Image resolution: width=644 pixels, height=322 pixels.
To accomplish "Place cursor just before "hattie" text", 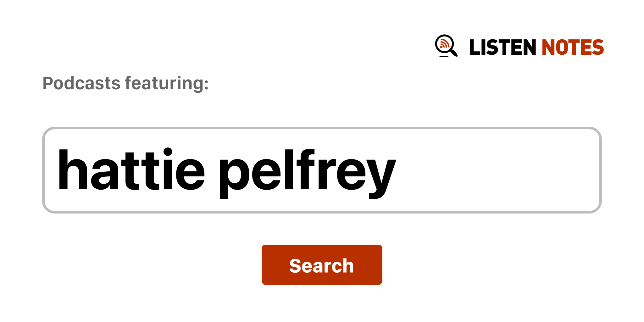I will tap(58, 170).
